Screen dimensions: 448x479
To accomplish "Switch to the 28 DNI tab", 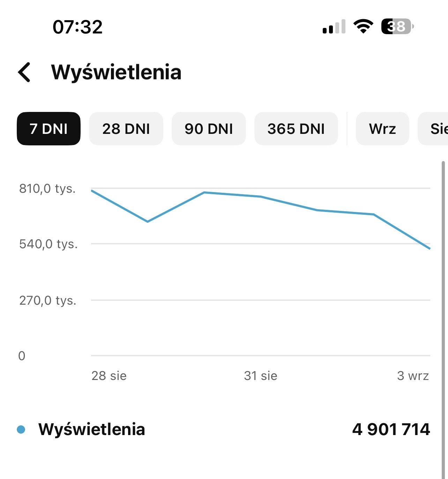I will (126, 129).
